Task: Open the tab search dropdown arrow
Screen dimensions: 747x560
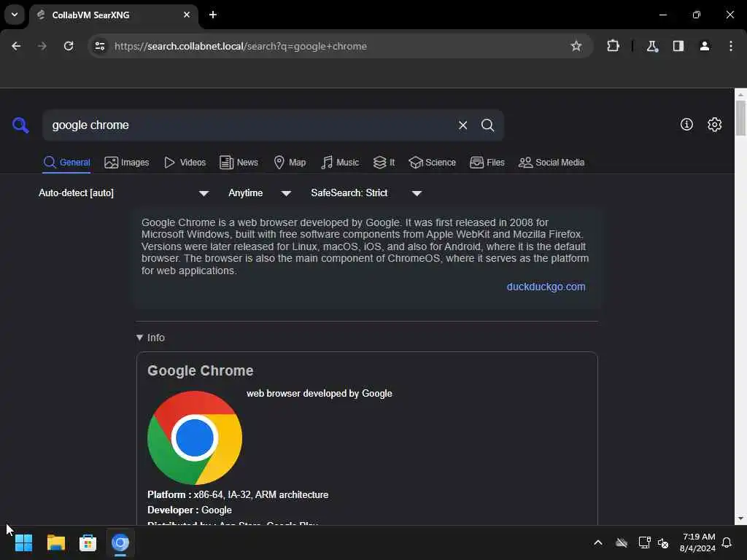Action: pyautogui.click(x=15, y=15)
